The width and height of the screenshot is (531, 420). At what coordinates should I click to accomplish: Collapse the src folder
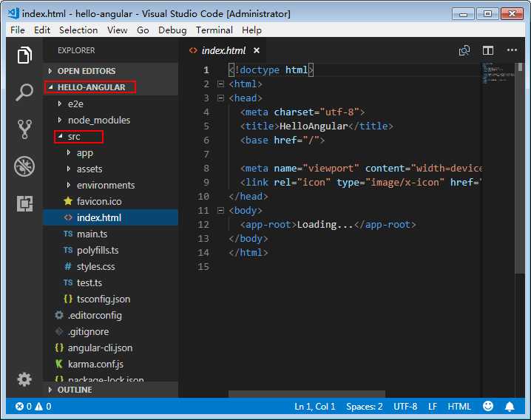61,136
